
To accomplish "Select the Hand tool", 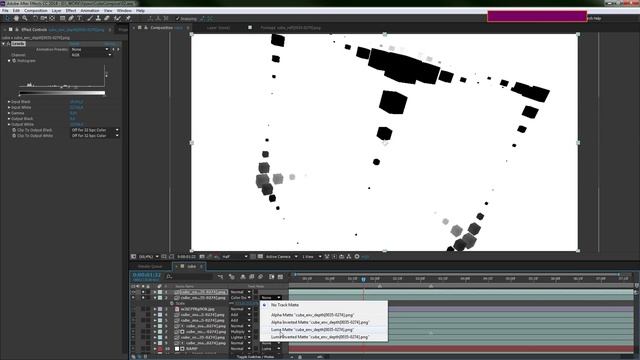I will coord(16,18).
